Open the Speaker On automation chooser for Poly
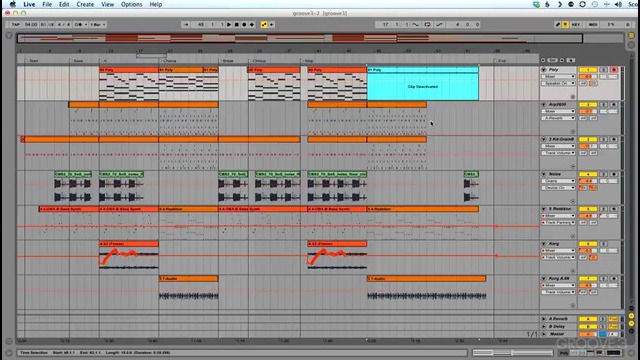 (x=558, y=83)
